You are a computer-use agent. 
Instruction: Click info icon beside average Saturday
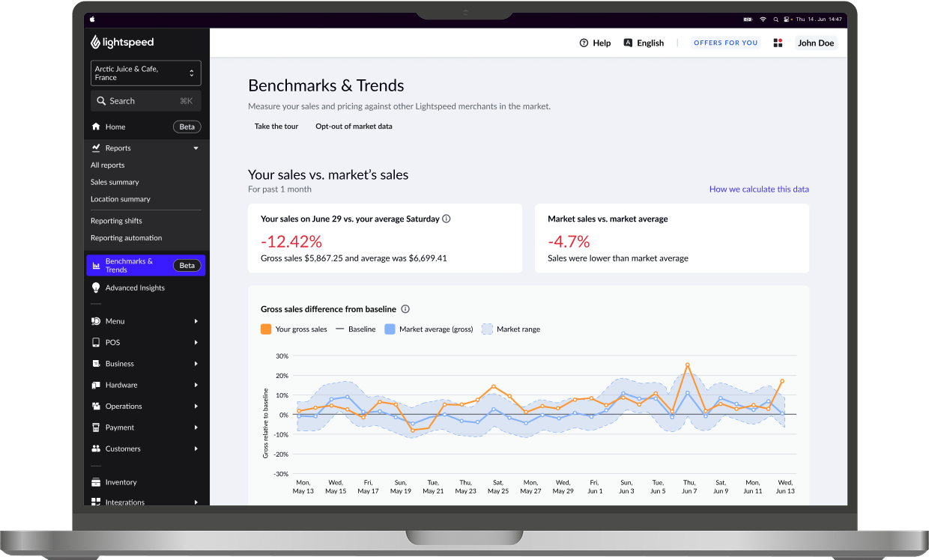[x=447, y=219]
